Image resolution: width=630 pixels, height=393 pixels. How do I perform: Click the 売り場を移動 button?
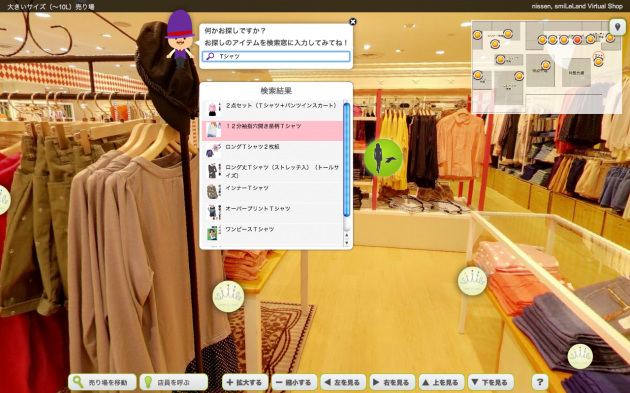point(102,382)
